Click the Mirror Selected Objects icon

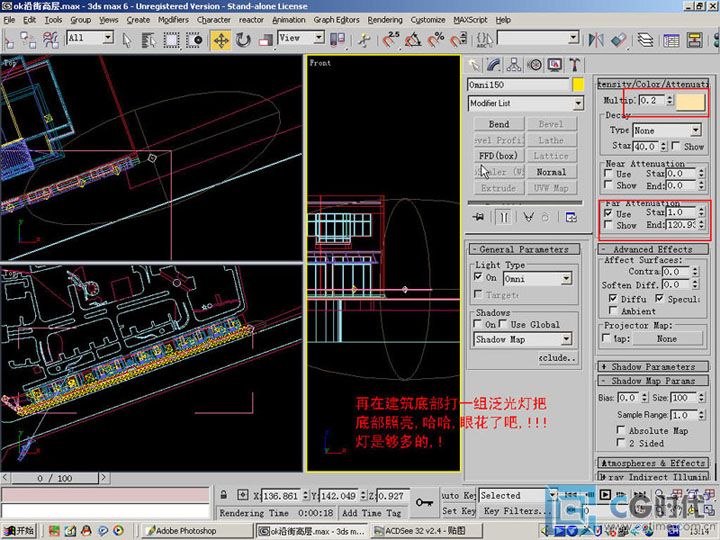pos(596,40)
